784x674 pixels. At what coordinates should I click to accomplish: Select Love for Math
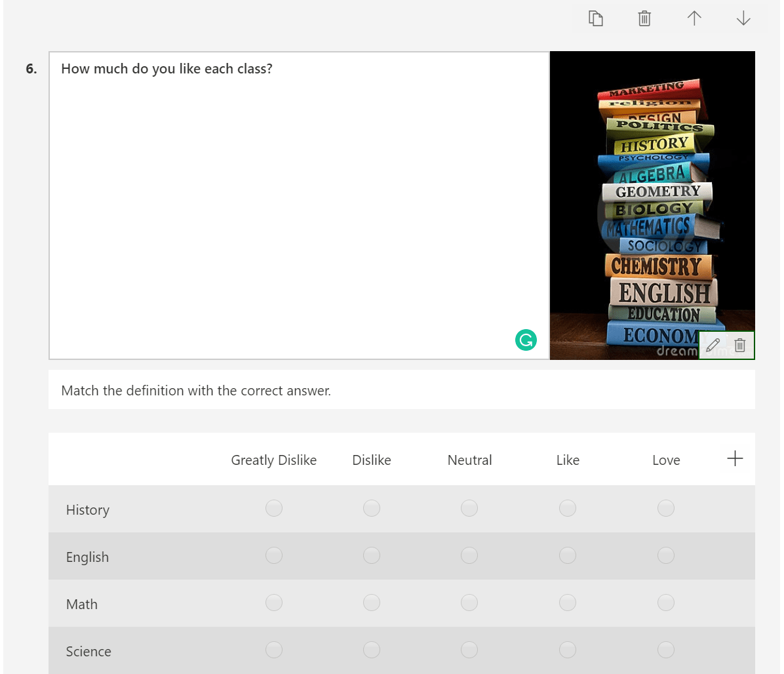pyautogui.click(x=666, y=603)
